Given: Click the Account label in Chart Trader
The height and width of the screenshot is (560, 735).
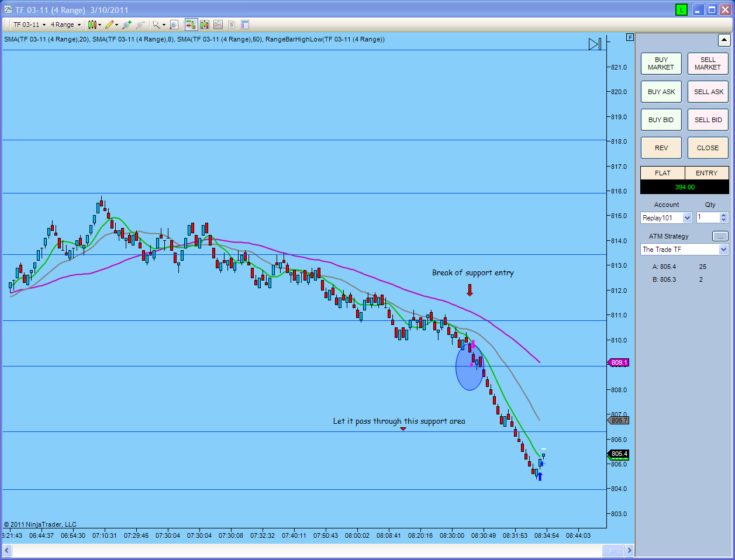Looking at the screenshot, I should pyautogui.click(x=667, y=205).
